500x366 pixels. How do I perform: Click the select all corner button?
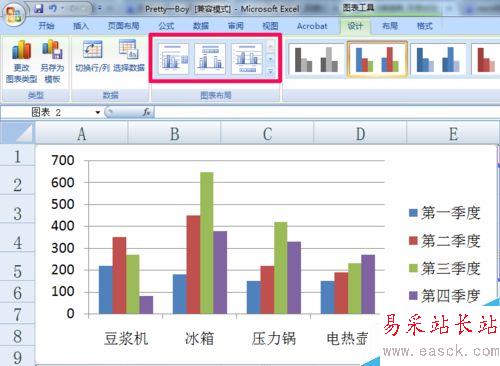tap(17, 132)
